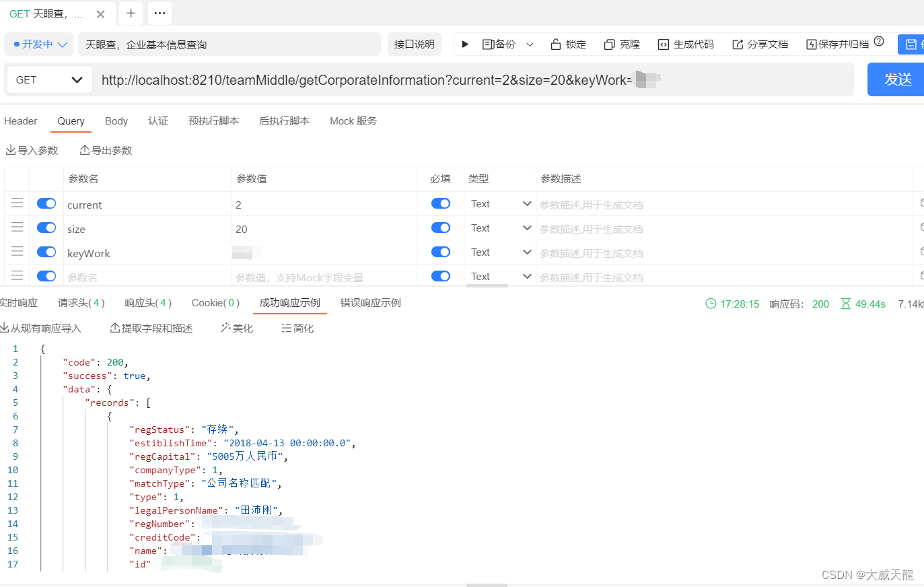Open the 开发中 status dropdown
The image size is (924, 587).
click(40, 44)
